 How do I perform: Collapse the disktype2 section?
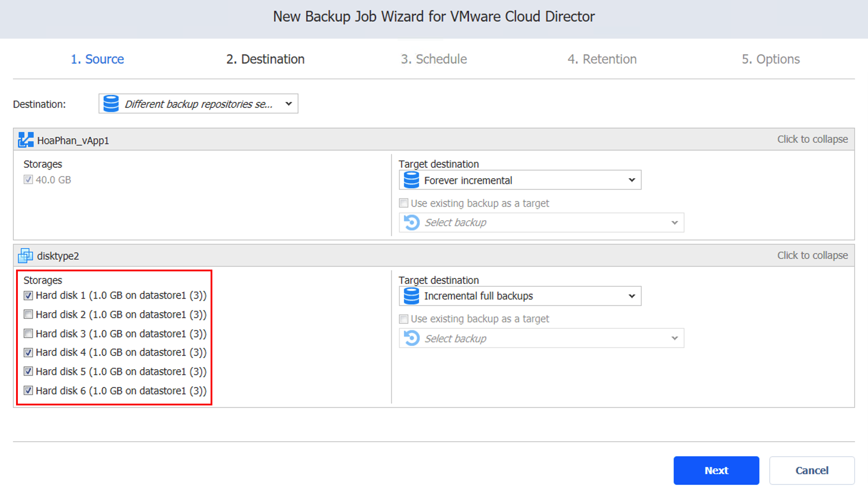pyautogui.click(x=812, y=255)
